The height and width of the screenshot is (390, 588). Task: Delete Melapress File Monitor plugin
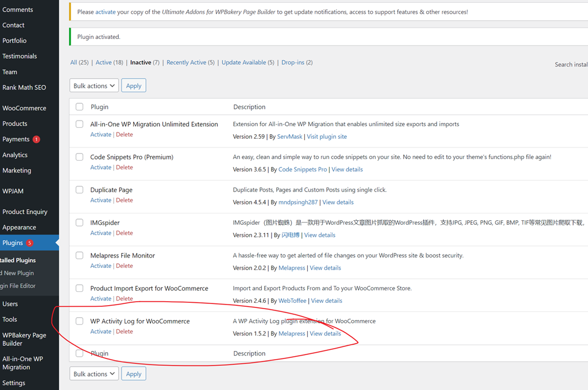pyautogui.click(x=125, y=266)
